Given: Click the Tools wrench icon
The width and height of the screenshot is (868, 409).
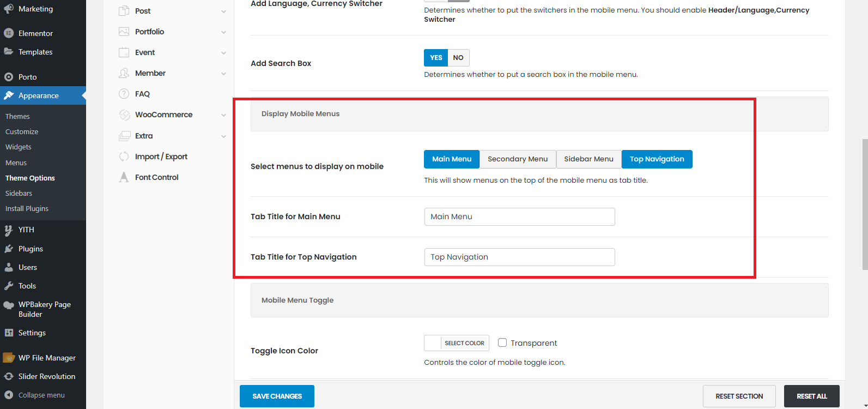Looking at the screenshot, I should (x=9, y=286).
